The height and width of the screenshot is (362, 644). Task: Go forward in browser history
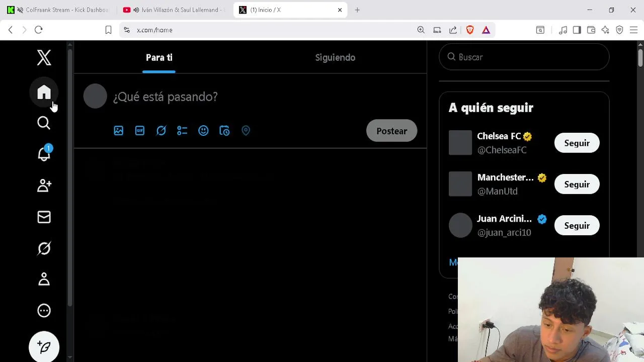[24, 30]
